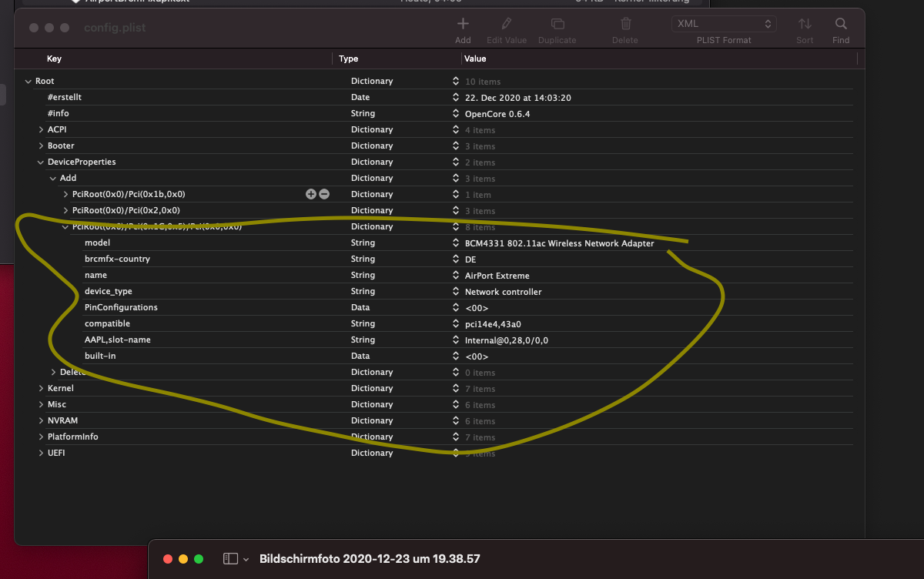Open sidebar view dropdown chevron in Bildschirmfoto window
This screenshot has width=924, height=579.
click(x=246, y=559)
